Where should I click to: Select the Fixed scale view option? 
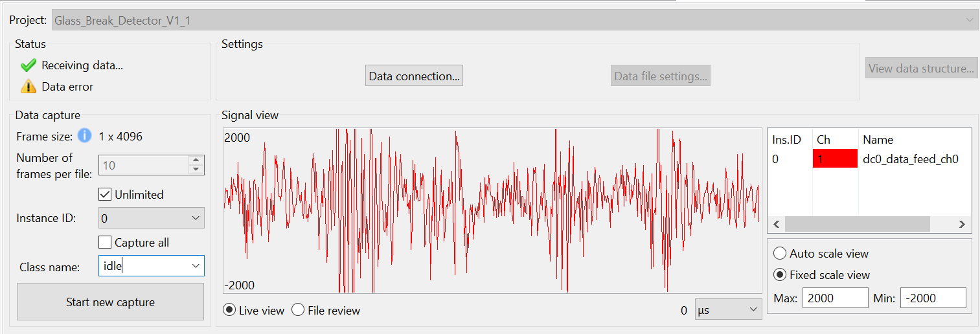(x=781, y=275)
